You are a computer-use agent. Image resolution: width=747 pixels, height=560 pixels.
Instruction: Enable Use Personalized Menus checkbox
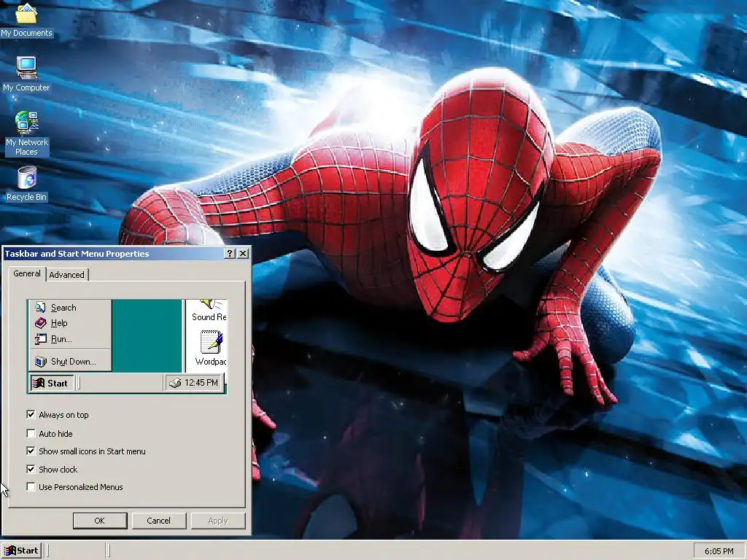pos(31,486)
